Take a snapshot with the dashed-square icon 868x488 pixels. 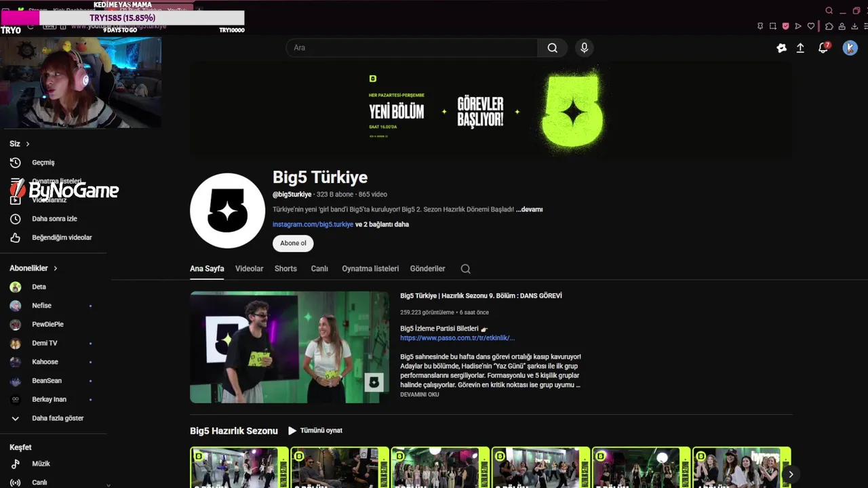pos(773,26)
